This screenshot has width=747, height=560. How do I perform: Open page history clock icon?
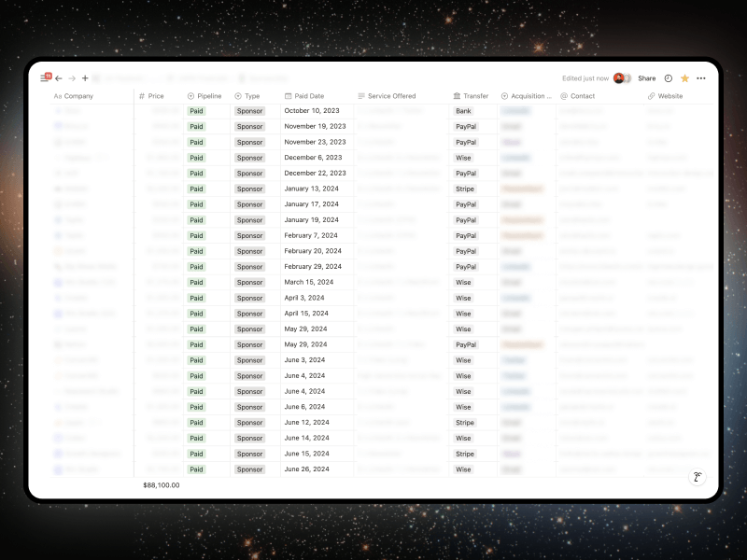(668, 78)
